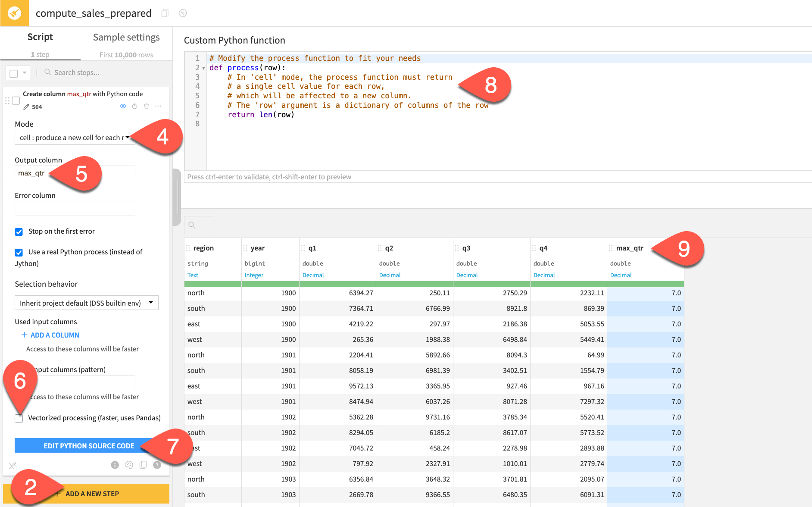Screen dimensions: 812x507
Task: Toggle preview eye icon on Python step
Action: coord(123,106)
